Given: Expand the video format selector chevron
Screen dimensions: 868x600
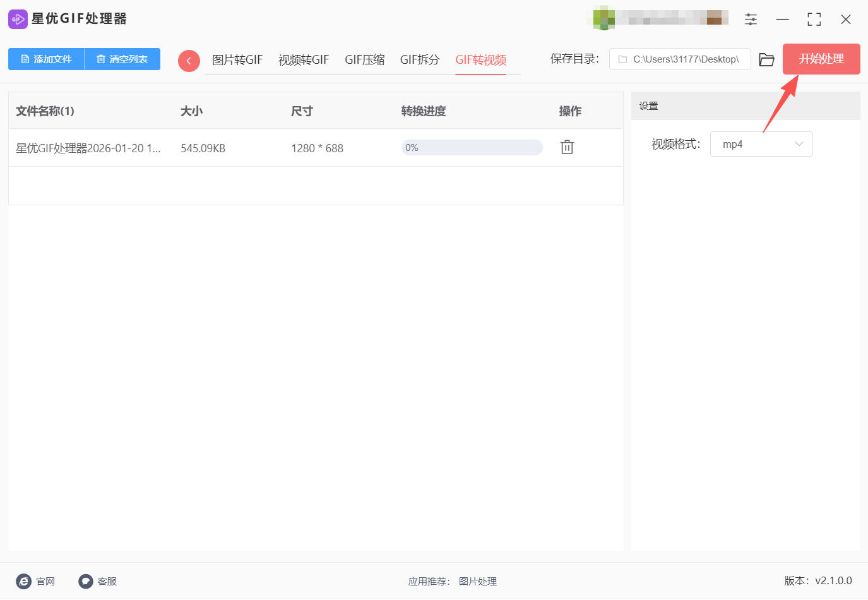Looking at the screenshot, I should coord(799,144).
